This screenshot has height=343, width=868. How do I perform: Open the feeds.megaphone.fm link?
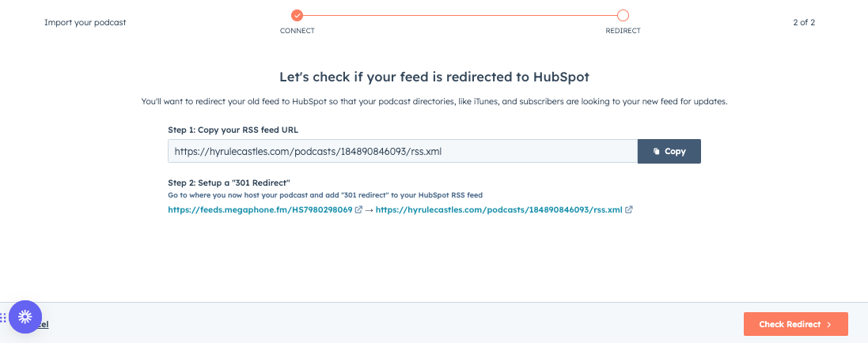coord(260,209)
